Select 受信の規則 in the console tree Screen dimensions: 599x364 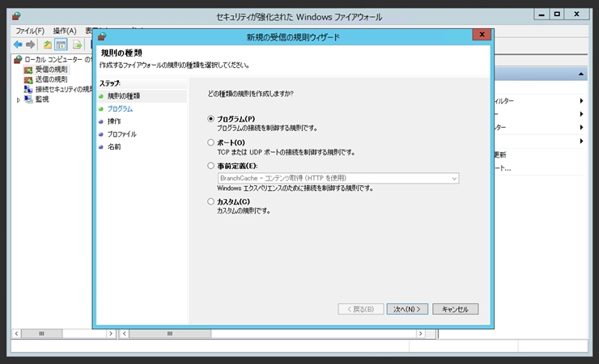51,70
